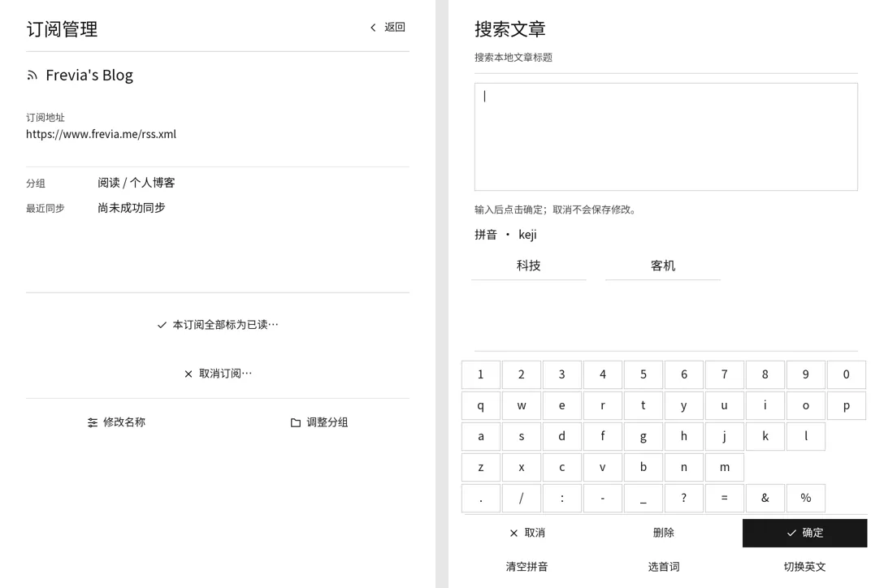Tap the f key
This screenshot has height=588, width=884.
603,436
